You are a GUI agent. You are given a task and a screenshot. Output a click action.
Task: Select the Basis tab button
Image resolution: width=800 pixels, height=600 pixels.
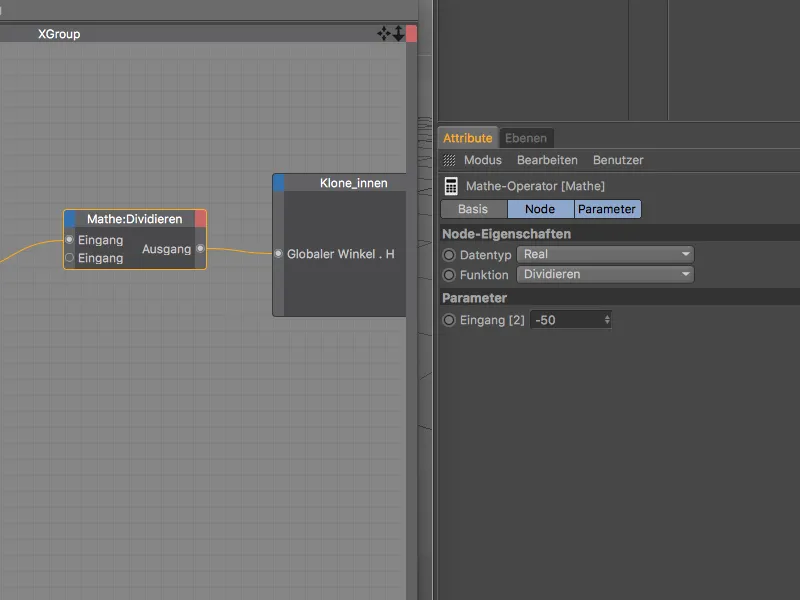(x=473, y=209)
